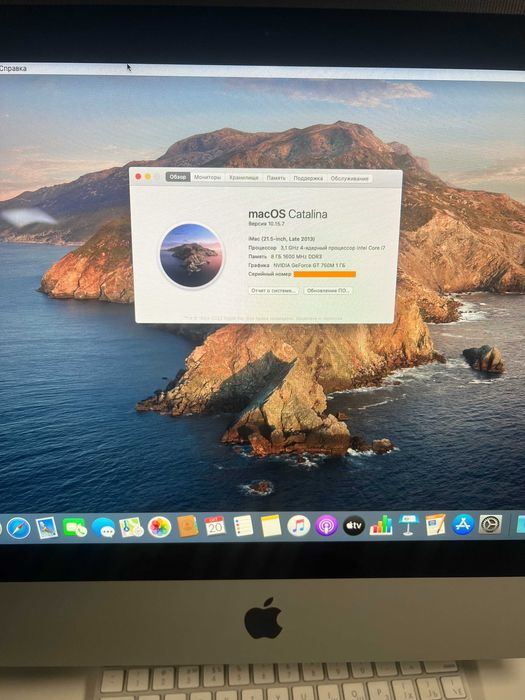
Task: Open Contacts from the Dock
Action: click(x=188, y=526)
